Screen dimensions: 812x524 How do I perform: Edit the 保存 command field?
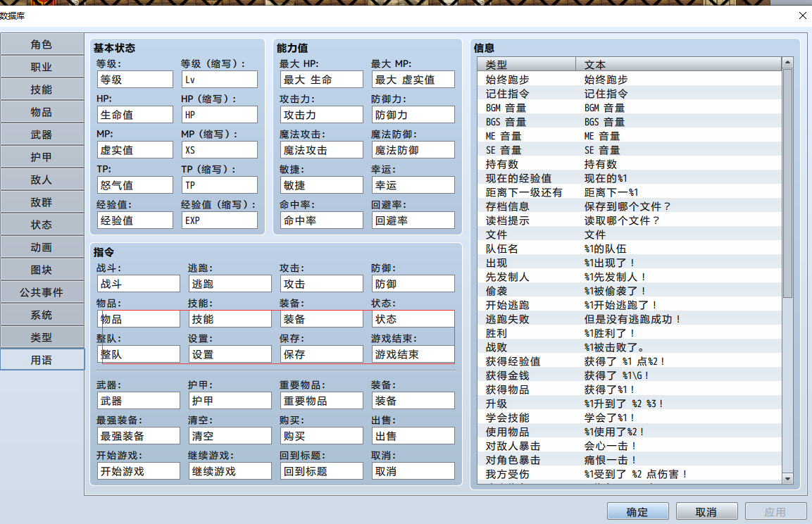[x=321, y=354]
